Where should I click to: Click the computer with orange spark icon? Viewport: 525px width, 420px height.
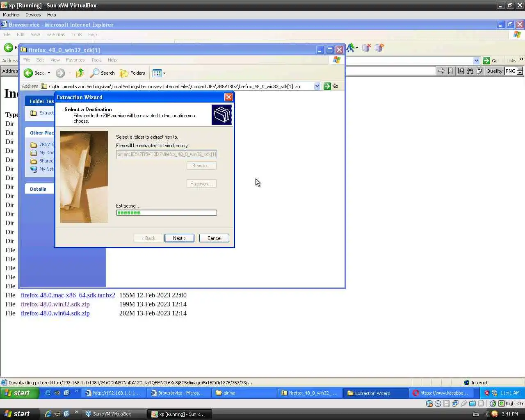tap(379, 48)
